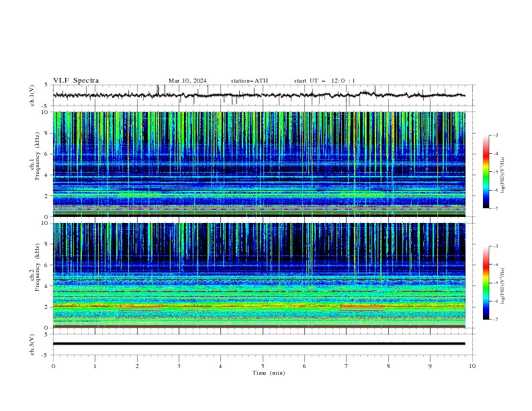
Task: Click the ch.1 'log(PSD)(V²/Hz)' colorbar label
Action: tap(503, 175)
